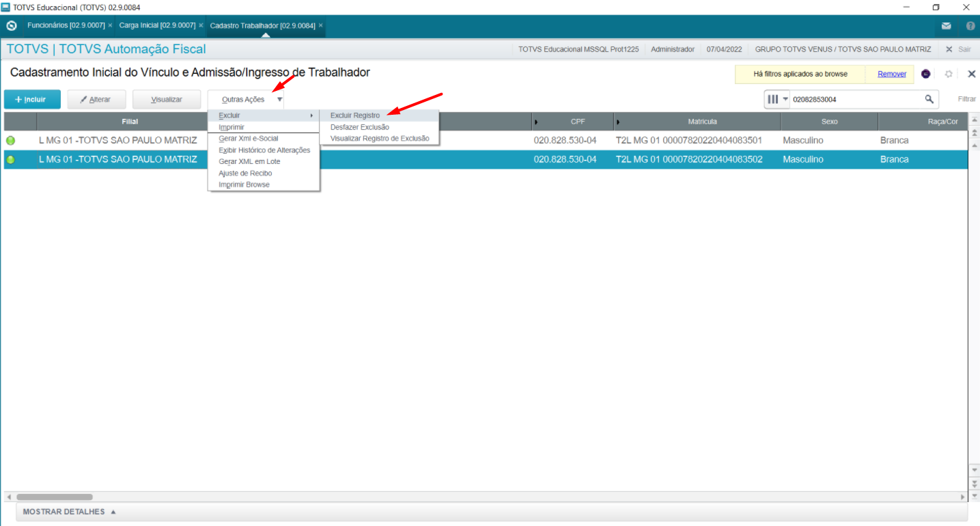This screenshot has height=526, width=980.
Task: Click the Sexo column header
Action: 829,122
